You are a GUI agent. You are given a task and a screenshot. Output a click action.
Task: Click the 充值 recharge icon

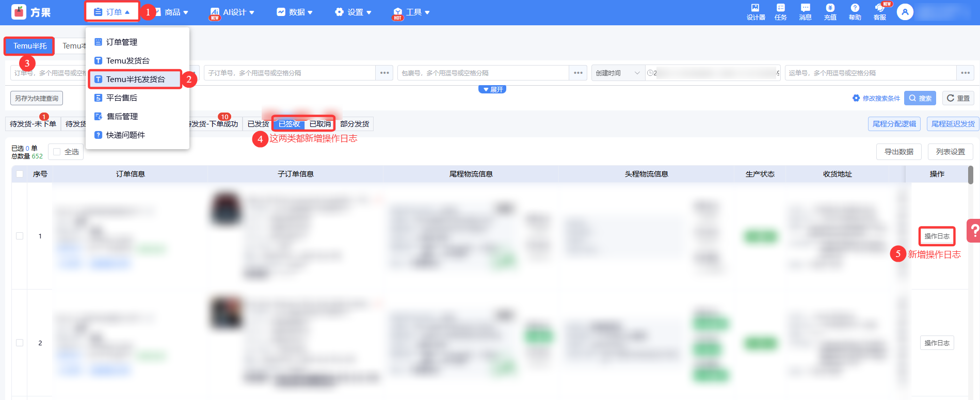(830, 12)
